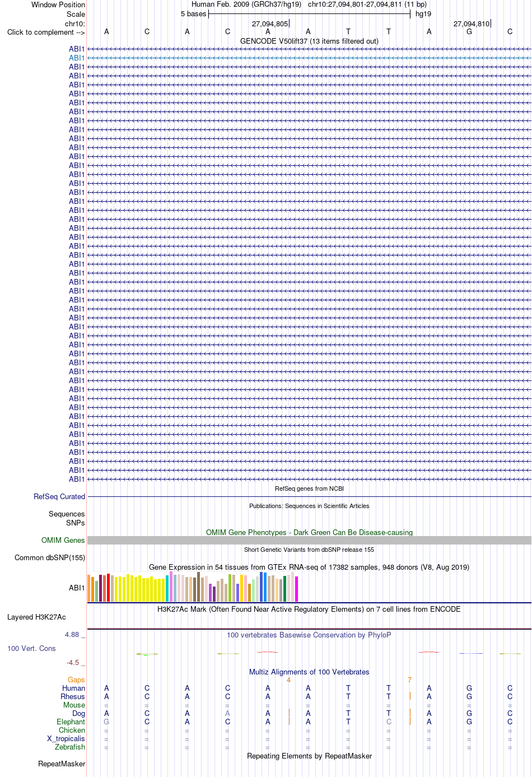Click the tall brown bar in the GTEx chart

click(199, 587)
